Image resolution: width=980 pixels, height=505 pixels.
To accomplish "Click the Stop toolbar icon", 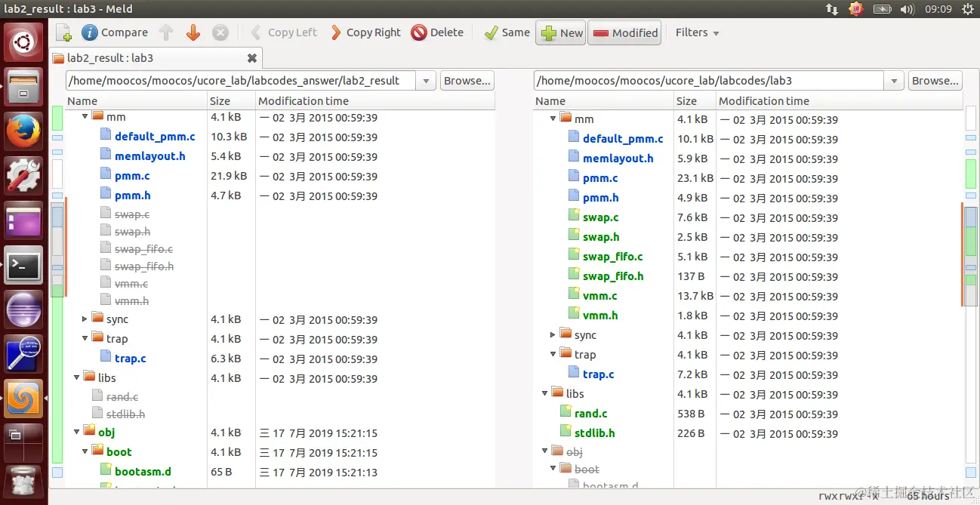I will (220, 32).
